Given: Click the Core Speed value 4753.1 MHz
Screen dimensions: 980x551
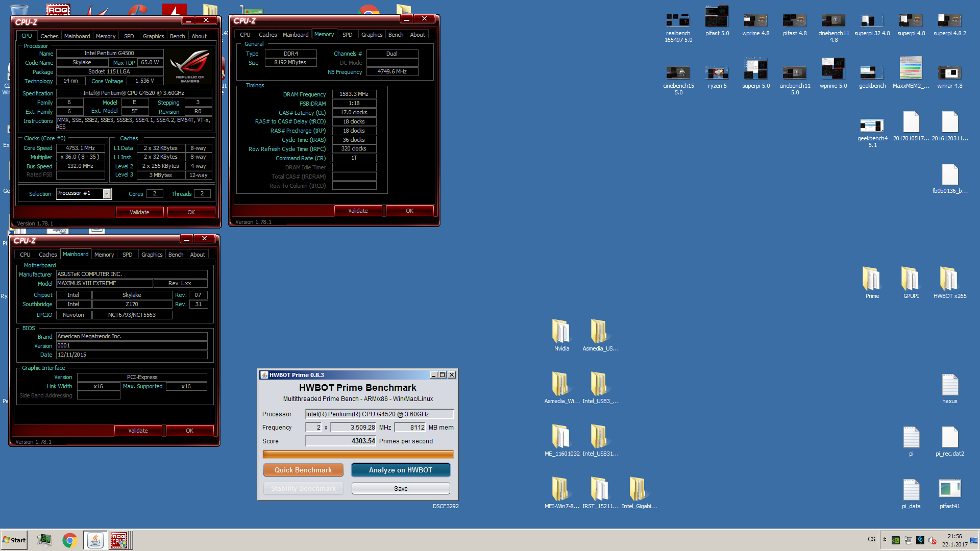Looking at the screenshot, I should [81, 148].
